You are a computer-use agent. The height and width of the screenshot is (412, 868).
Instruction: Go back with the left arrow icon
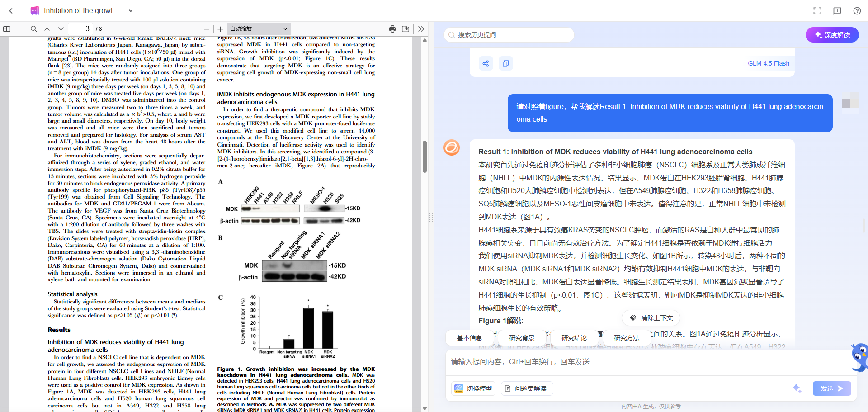(x=11, y=11)
